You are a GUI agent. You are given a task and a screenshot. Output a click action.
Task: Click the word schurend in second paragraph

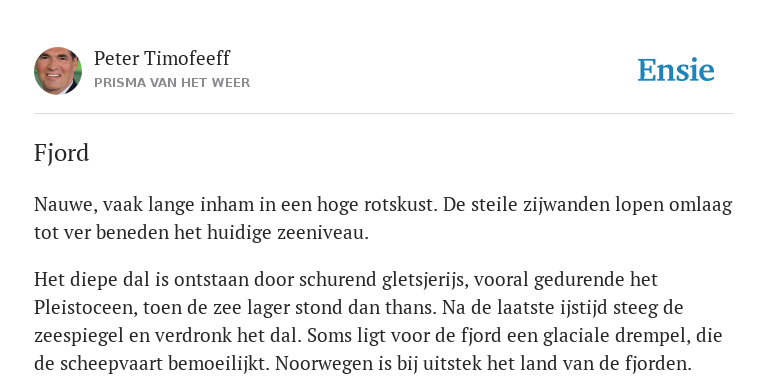point(337,280)
